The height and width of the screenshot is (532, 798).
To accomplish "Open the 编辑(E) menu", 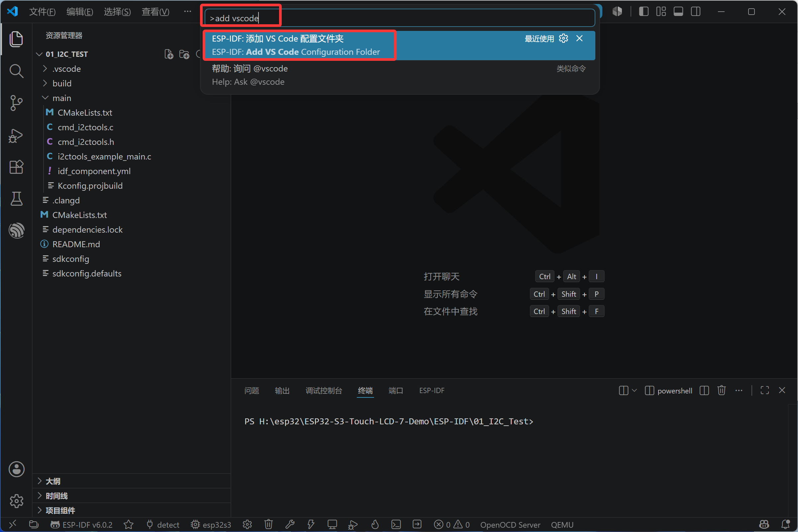I will [80, 12].
